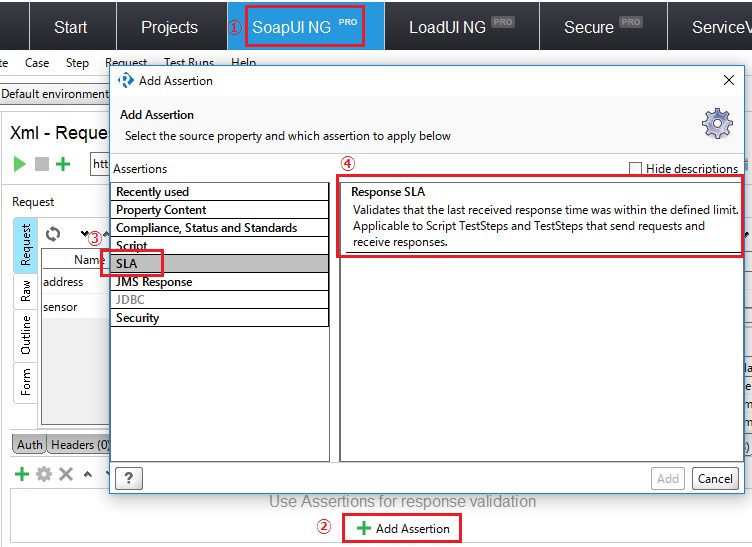The width and height of the screenshot is (752, 547).
Task: Select the sensor parameter row
Action: pyautogui.click(x=75, y=307)
